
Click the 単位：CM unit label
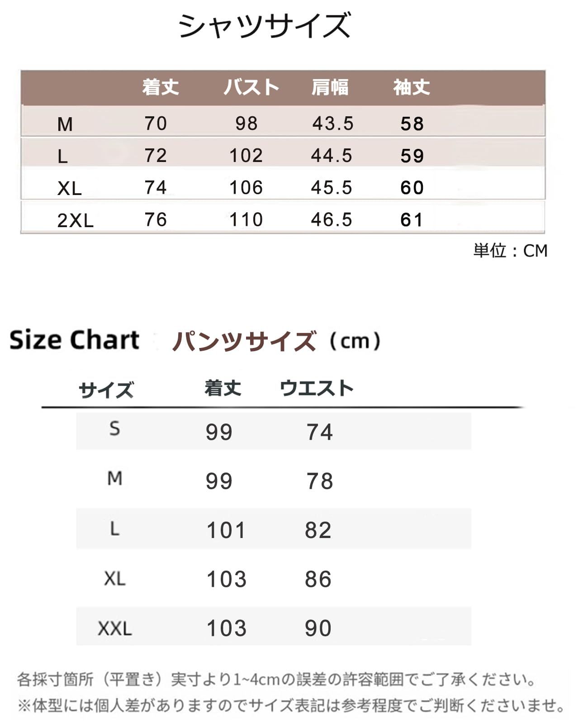pos(510,251)
